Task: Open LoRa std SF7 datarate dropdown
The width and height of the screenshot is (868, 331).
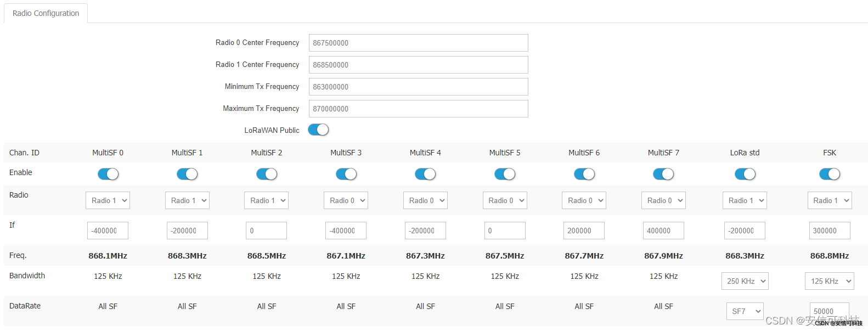Action: pos(745,311)
